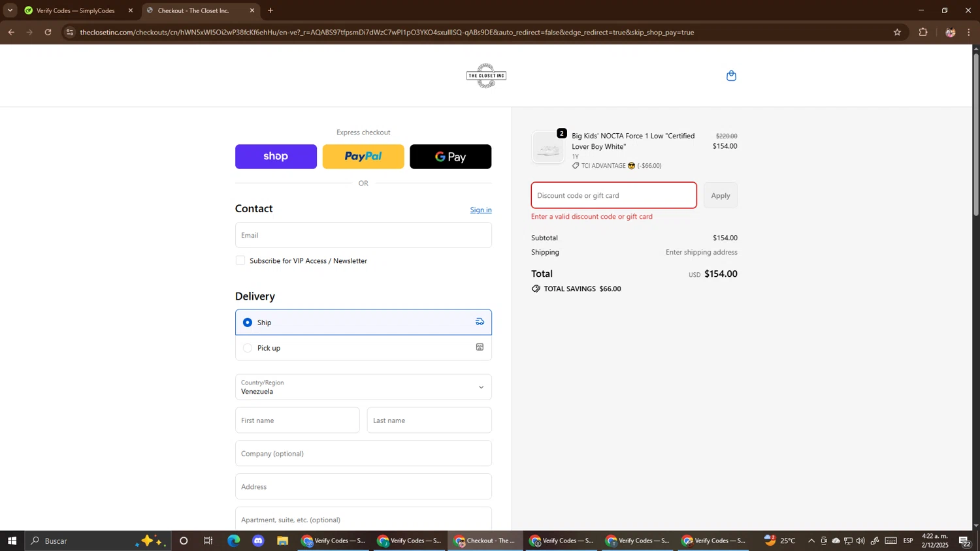
Task: Click The Closet Inc logo
Action: click(486, 76)
